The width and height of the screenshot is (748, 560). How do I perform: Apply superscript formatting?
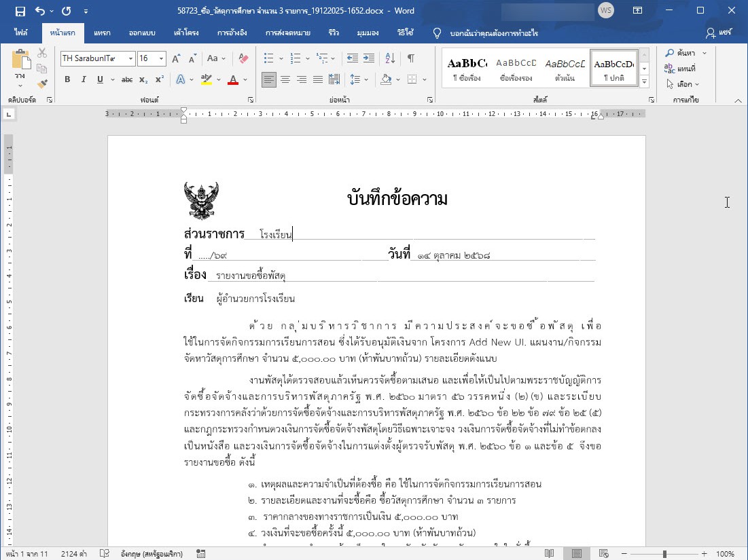158,79
